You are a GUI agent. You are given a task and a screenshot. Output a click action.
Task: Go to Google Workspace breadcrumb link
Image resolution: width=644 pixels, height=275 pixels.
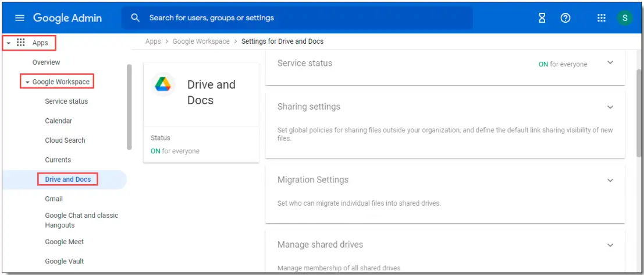tap(201, 41)
